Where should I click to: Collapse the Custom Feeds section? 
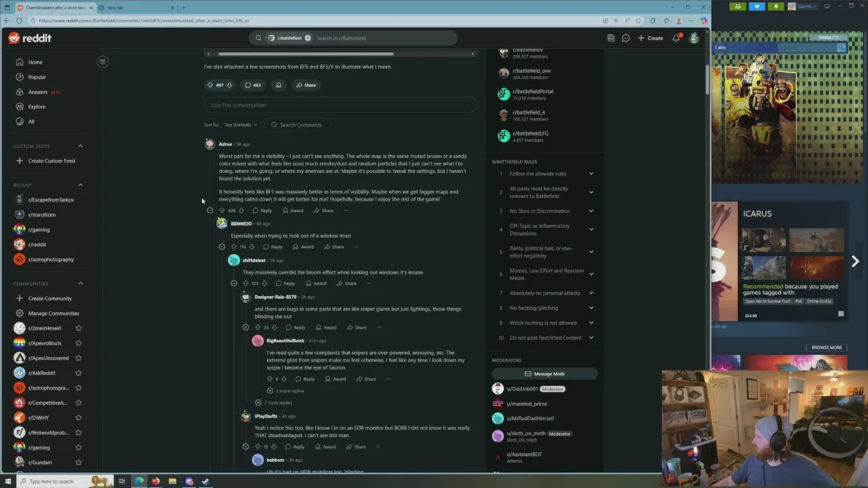(80, 146)
